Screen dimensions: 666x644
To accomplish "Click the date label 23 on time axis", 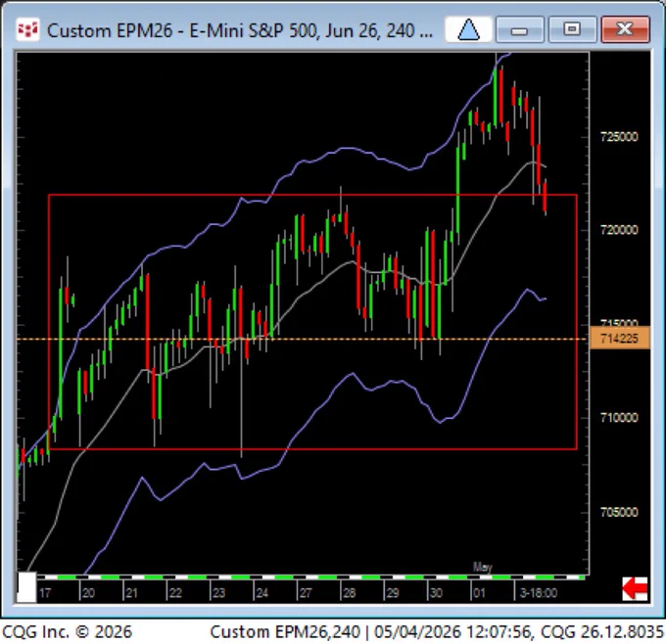I will click(x=218, y=593).
